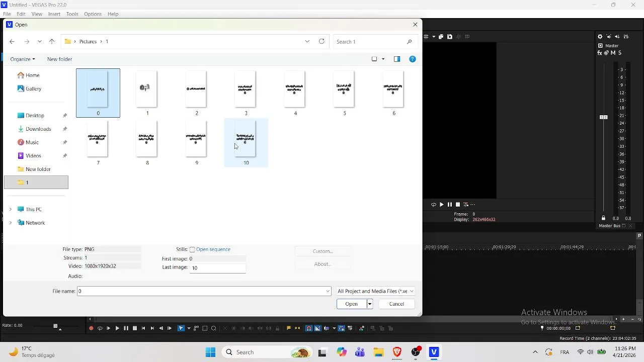This screenshot has width=644, height=362.
Task: Click the preview overlays grid icon
Action: pos(426,37)
